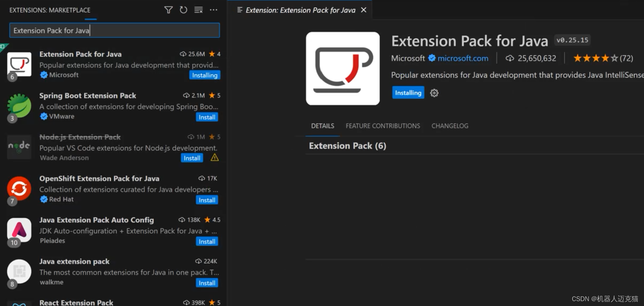
Task: Click the OpenShift Extension Pack red icon
Action: [19, 188]
